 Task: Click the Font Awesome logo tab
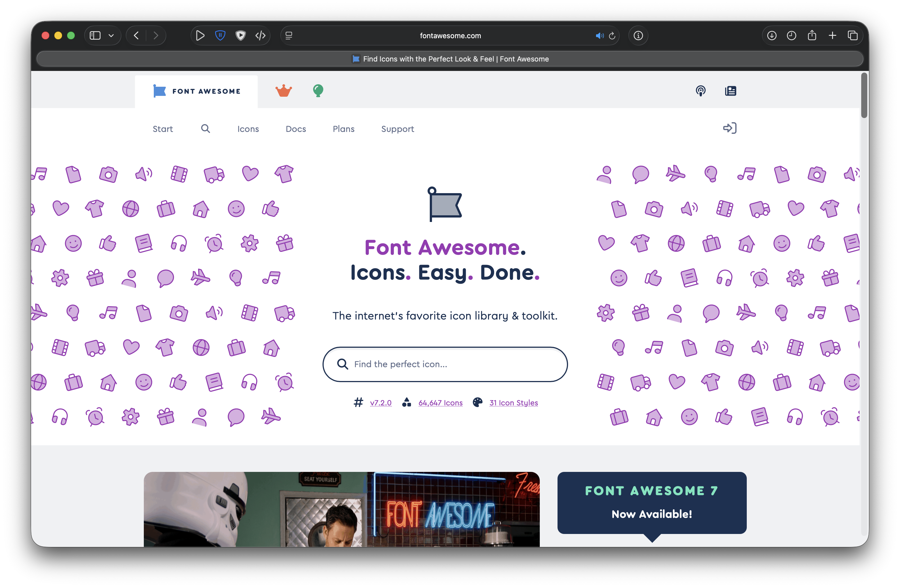point(196,91)
